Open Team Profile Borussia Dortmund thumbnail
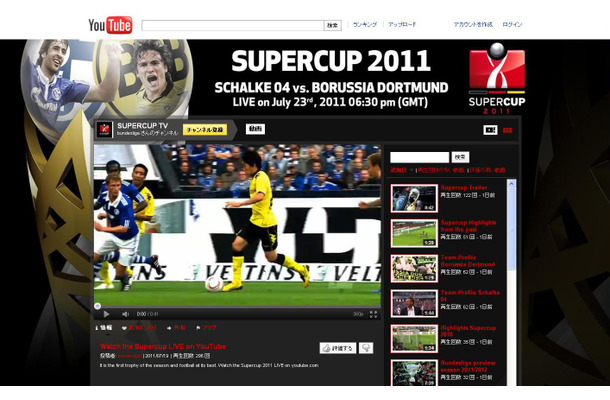610x400 pixels. click(414, 268)
